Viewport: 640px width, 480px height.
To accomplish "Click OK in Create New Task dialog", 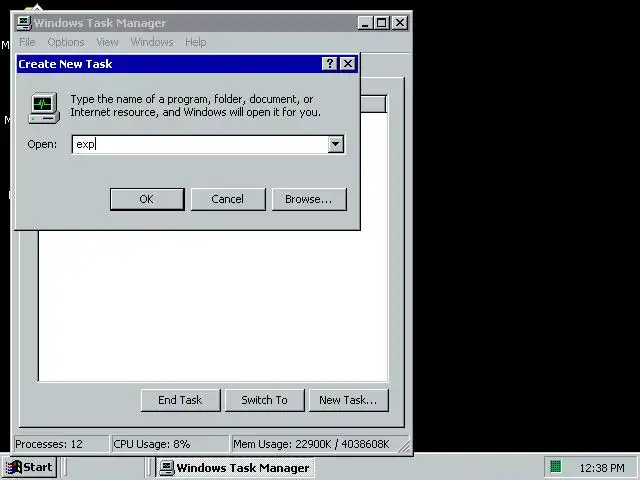I will tap(147, 199).
